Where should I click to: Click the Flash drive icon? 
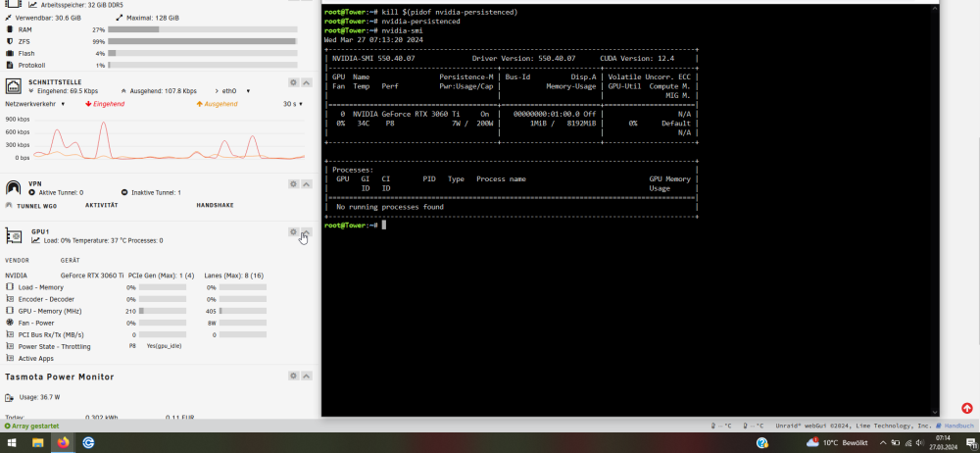coord(10,53)
